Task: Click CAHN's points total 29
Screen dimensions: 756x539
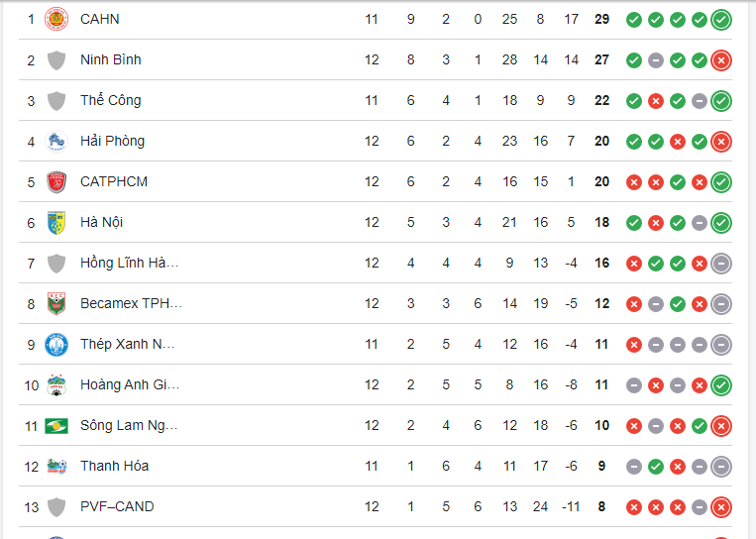Action: [x=601, y=19]
